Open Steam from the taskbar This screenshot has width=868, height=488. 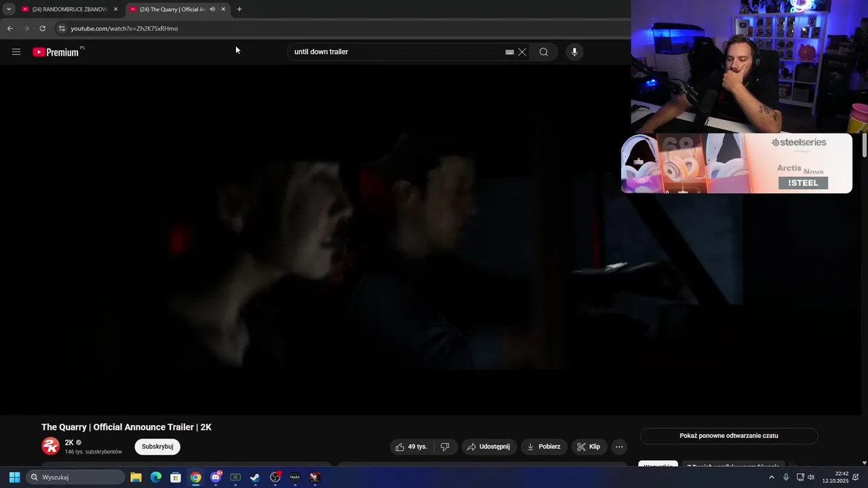[x=255, y=477]
